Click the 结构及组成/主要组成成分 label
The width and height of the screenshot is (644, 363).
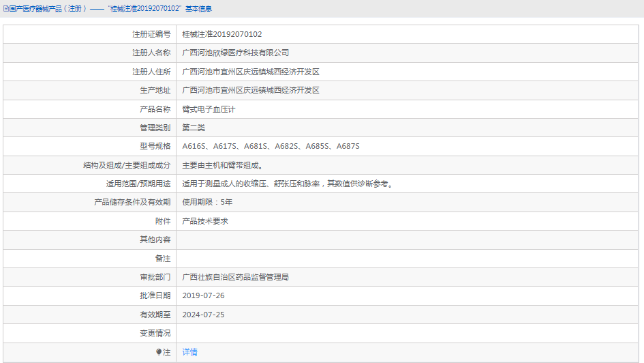(x=127, y=165)
